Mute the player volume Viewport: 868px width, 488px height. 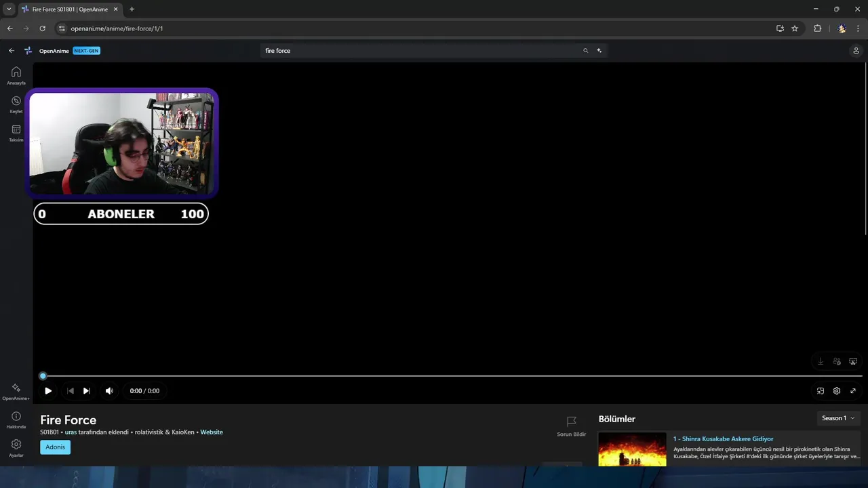point(109,391)
